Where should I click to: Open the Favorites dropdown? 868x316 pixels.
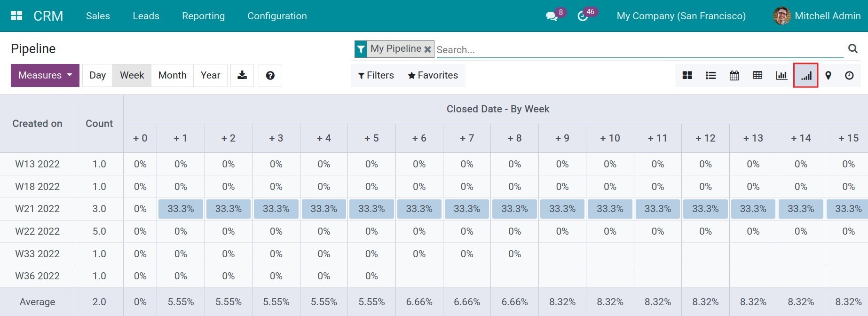tap(433, 75)
